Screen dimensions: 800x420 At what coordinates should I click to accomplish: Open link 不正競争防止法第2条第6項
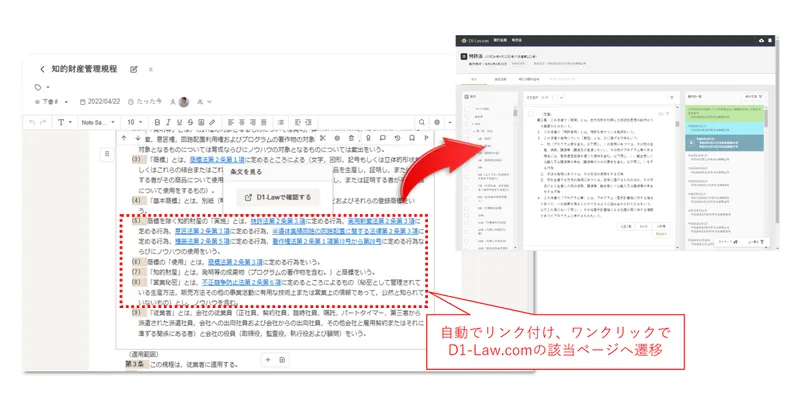coord(241,282)
